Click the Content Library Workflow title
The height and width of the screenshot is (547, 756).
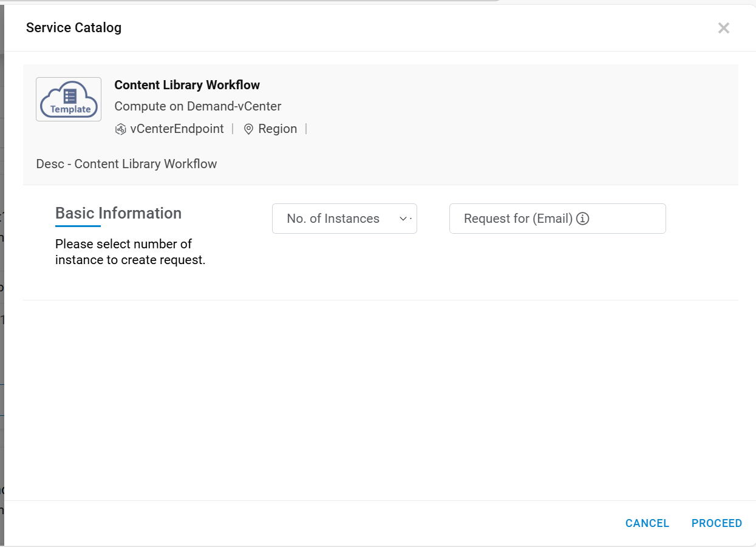(x=187, y=85)
